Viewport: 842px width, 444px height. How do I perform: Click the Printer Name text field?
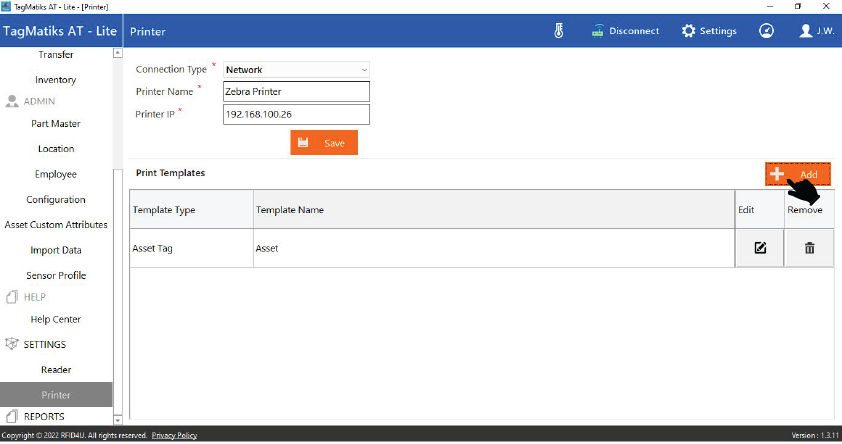tap(296, 92)
